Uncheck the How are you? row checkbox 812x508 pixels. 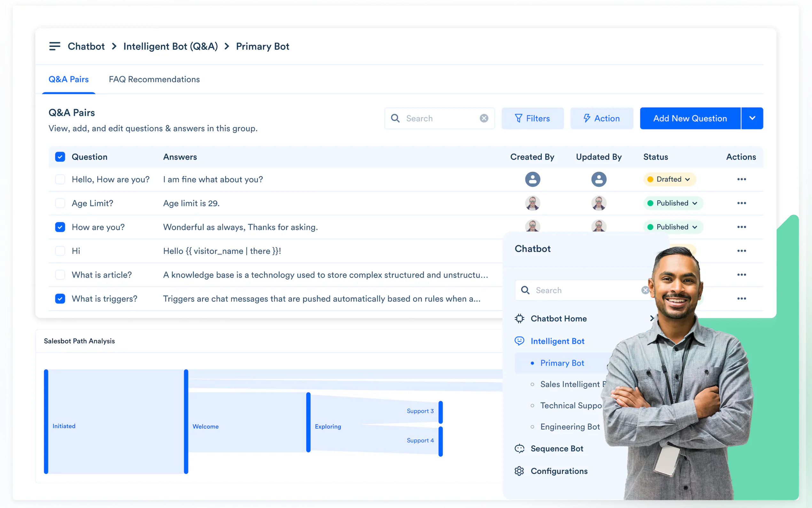[x=60, y=227]
